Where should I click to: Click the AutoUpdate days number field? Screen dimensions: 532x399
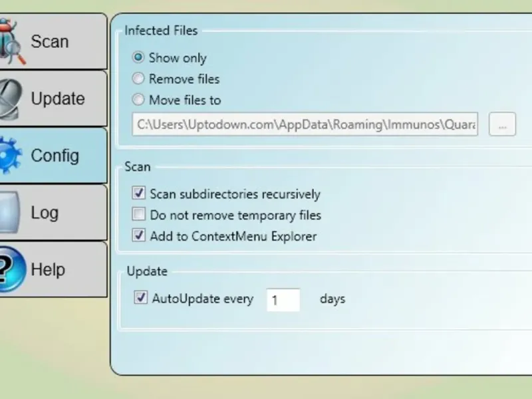coord(283,300)
